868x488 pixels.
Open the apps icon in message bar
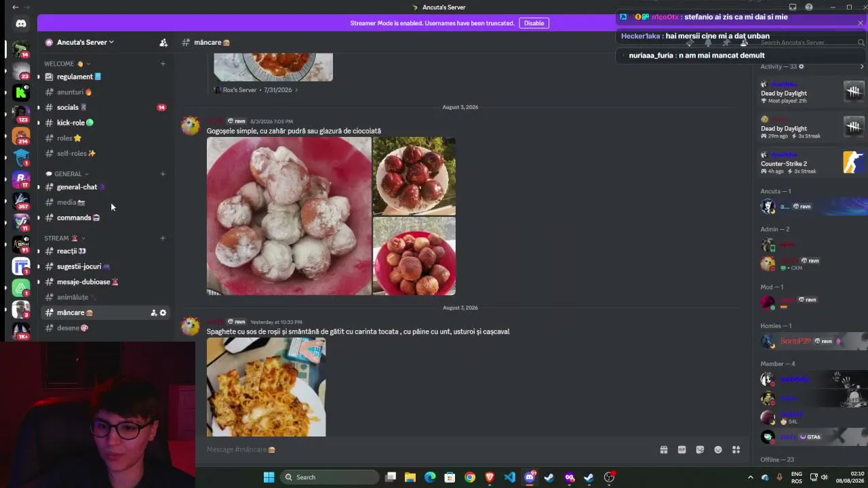click(x=736, y=449)
